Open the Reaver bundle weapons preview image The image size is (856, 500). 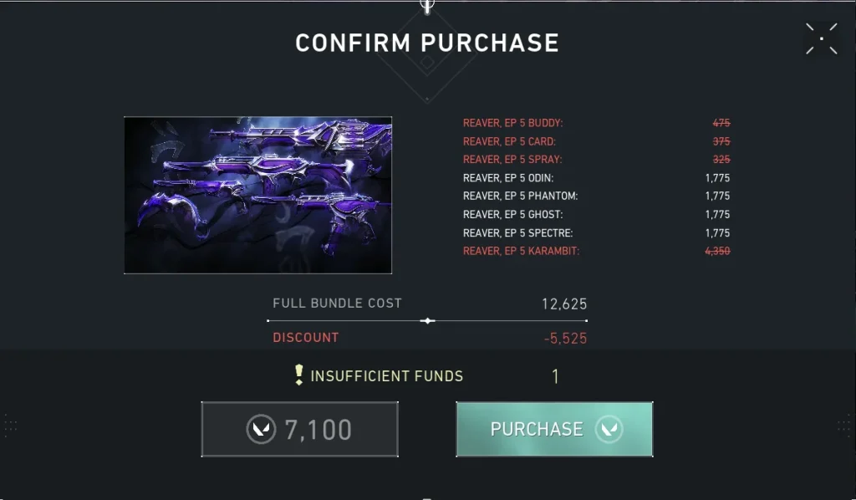point(258,195)
